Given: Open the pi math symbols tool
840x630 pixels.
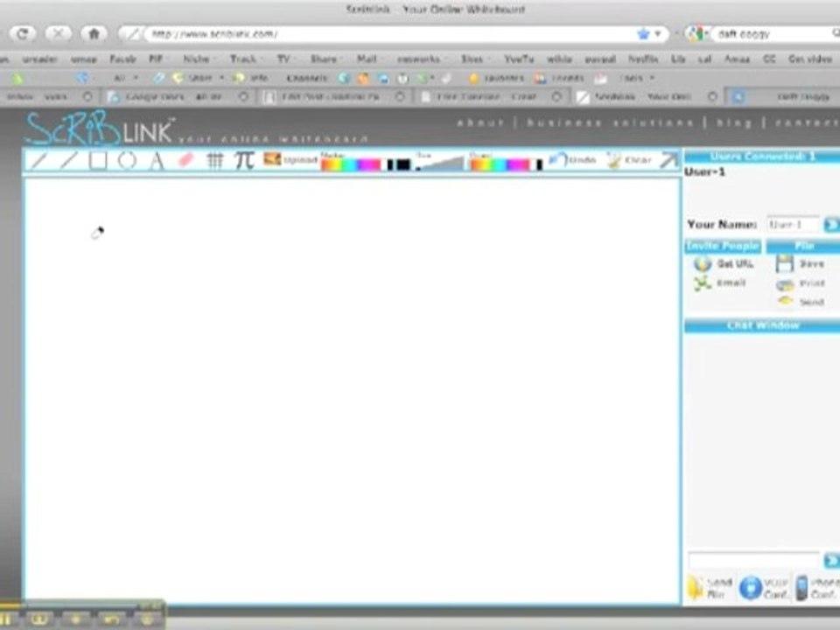Looking at the screenshot, I should (244, 160).
